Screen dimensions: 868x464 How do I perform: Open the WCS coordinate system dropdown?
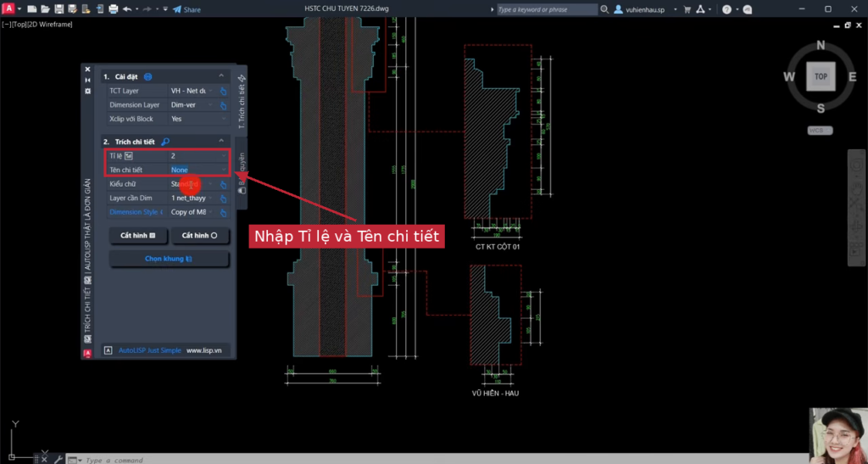pyautogui.click(x=820, y=131)
